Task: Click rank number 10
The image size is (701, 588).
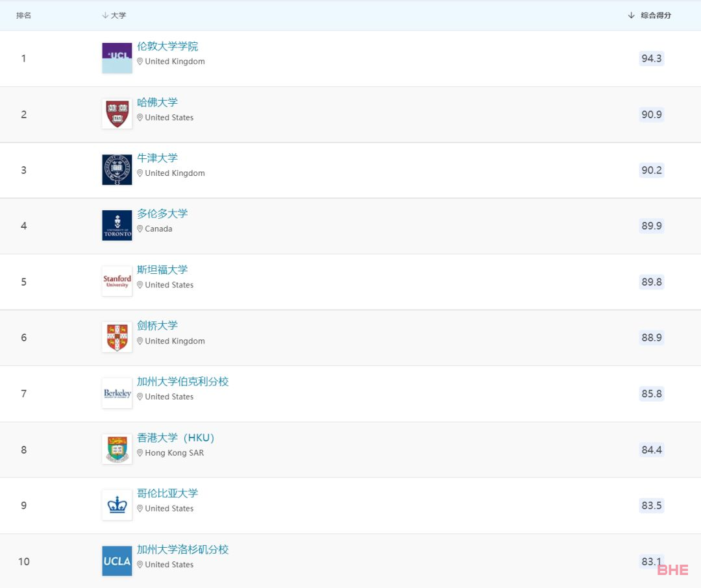Action: [24, 561]
